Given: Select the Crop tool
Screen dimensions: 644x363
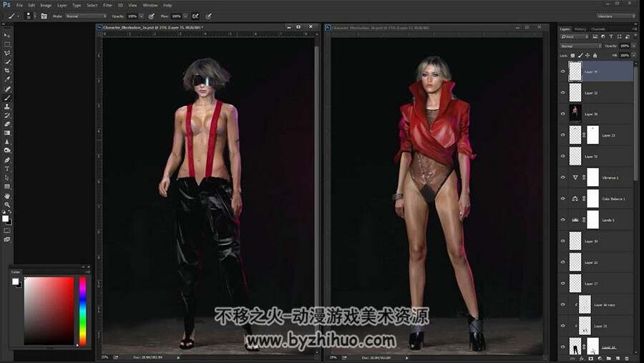Looking at the screenshot, I should 7,71.
